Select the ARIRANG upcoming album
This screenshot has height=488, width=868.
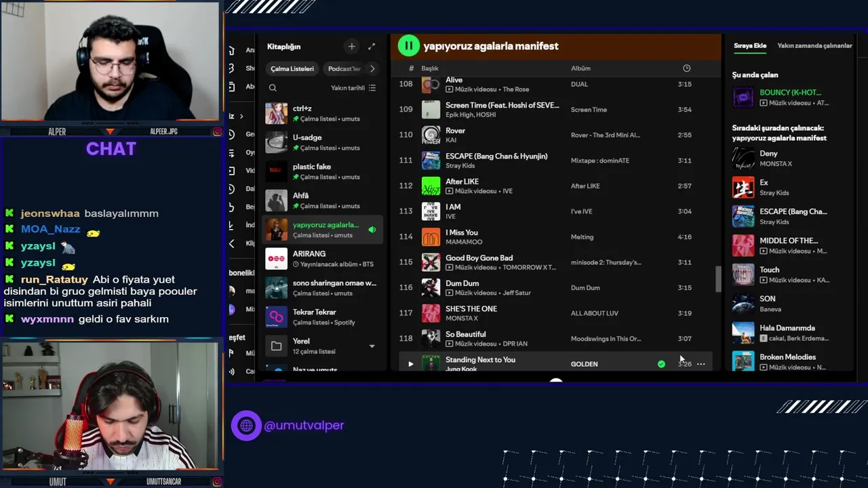[323, 259]
